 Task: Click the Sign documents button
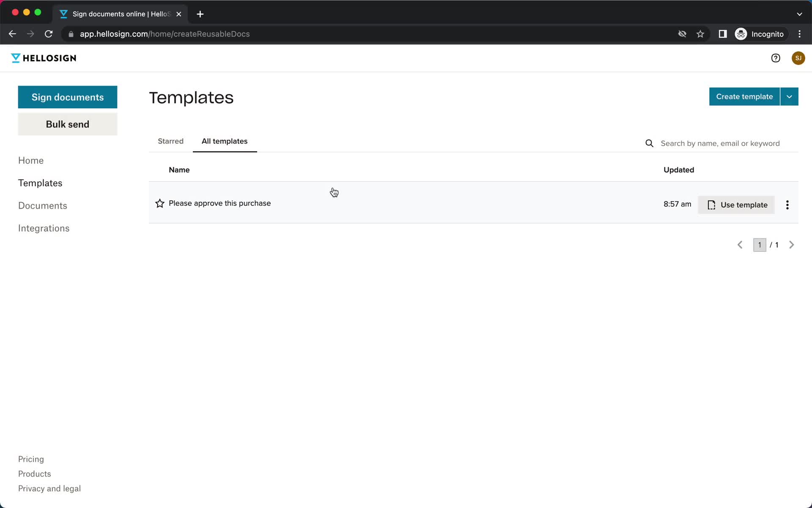point(67,97)
